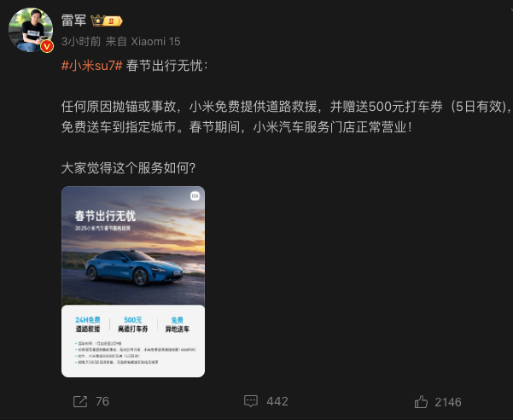Click the 3小时前 post timestamp

[x=81, y=42]
